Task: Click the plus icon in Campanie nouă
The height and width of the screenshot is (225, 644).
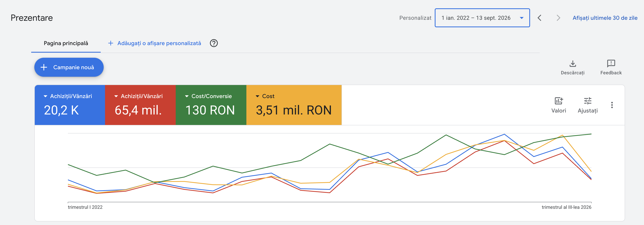Action: 44,67
